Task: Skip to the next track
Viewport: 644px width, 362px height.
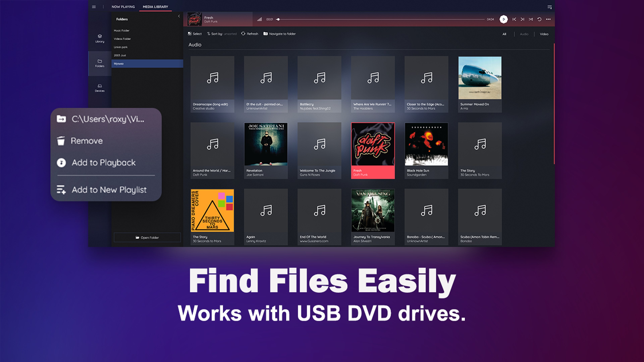Action: [x=522, y=19]
